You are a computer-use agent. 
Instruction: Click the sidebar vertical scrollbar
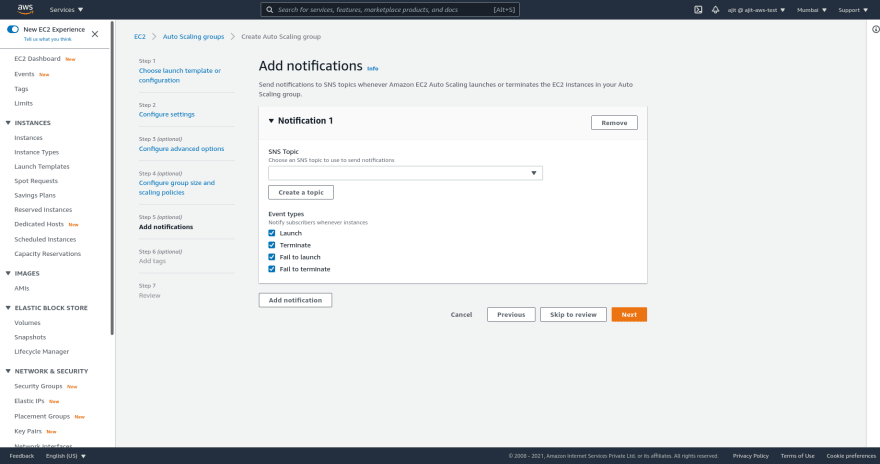click(112, 178)
